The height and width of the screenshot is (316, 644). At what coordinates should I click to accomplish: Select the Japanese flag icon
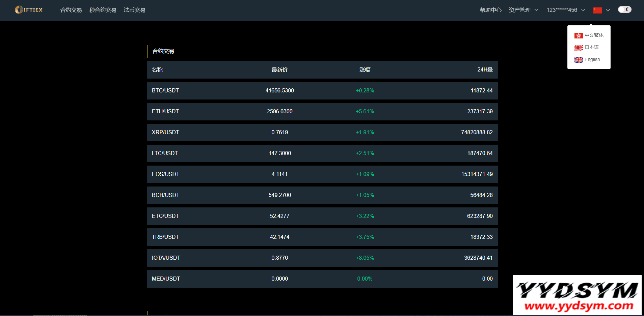click(x=579, y=48)
